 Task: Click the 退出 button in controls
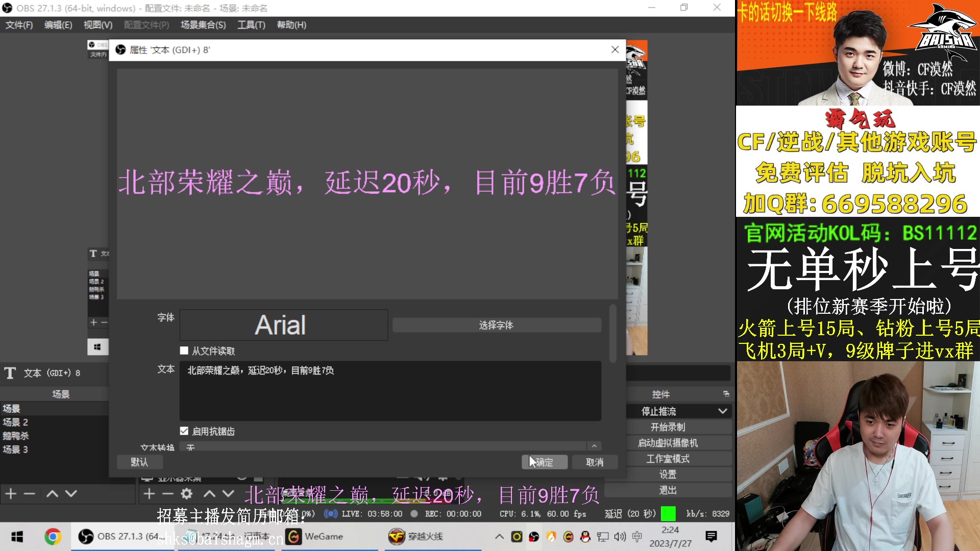[668, 490]
